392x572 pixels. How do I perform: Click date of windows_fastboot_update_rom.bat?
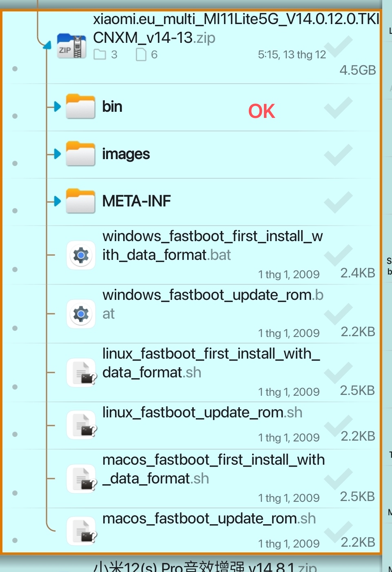[x=289, y=333]
